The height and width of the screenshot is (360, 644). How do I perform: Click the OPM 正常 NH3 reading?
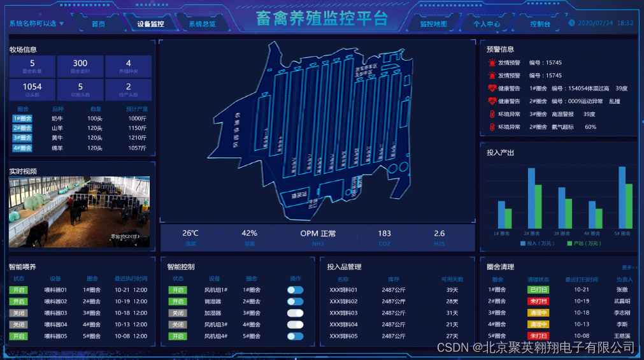coord(318,238)
